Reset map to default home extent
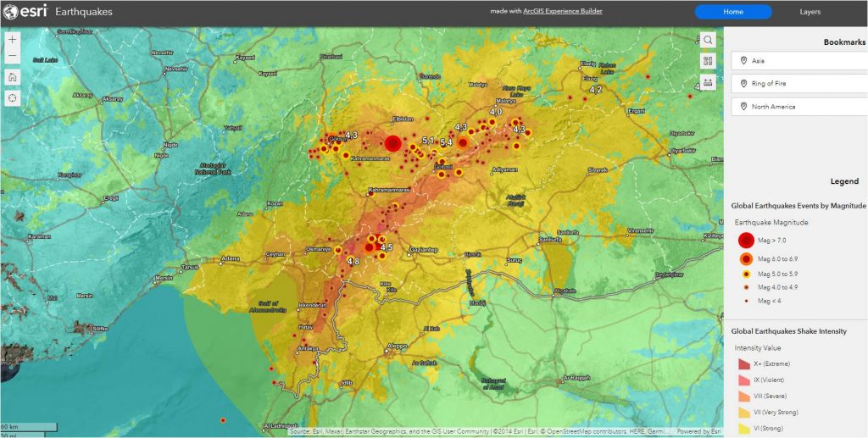868x438 pixels. pyautogui.click(x=13, y=77)
